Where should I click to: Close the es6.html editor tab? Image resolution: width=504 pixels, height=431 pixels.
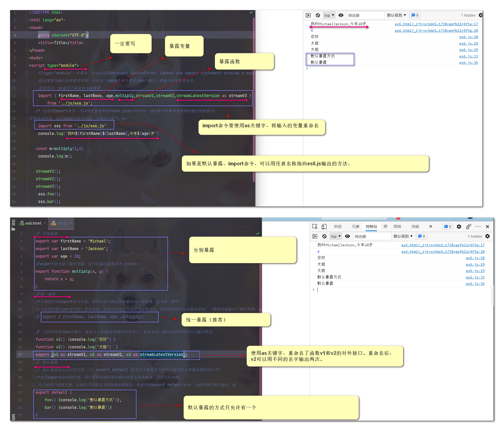click(45, 223)
